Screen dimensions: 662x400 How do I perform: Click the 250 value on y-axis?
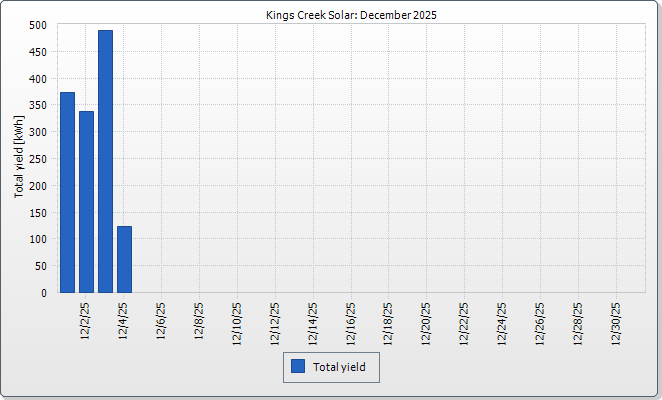tap(37, 159)
